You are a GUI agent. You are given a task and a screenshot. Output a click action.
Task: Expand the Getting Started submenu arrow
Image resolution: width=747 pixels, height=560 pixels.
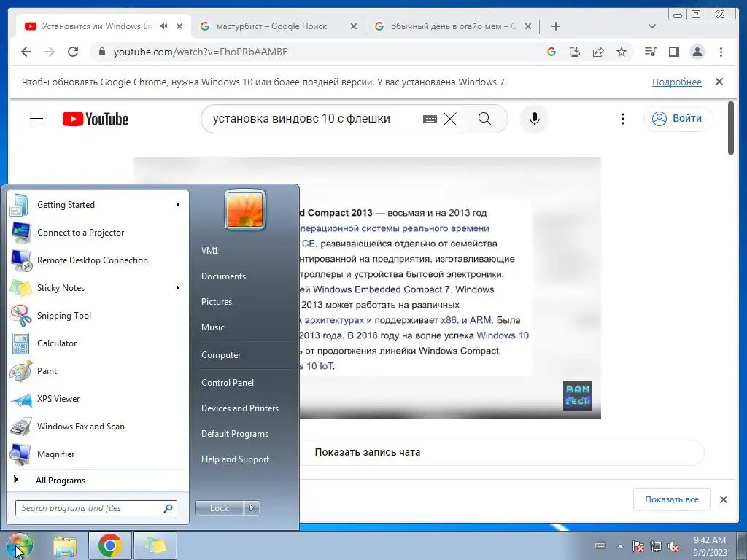177,205
